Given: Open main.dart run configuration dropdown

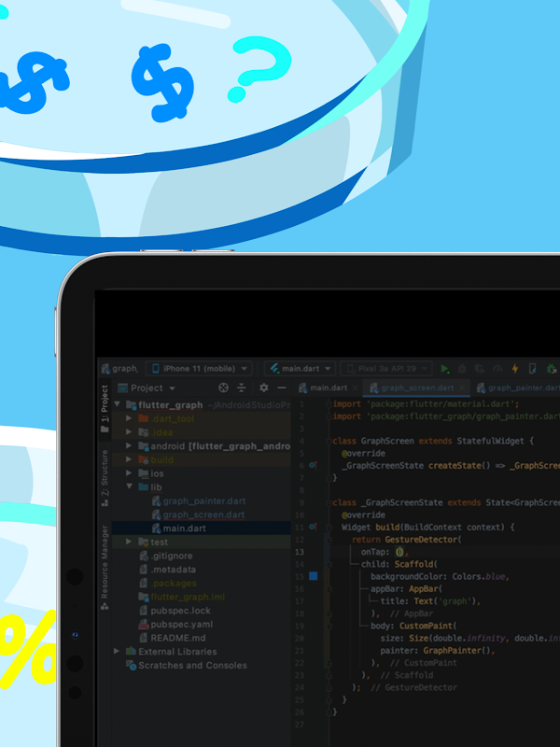Looking at the screenshot, I should coord(301,368).
